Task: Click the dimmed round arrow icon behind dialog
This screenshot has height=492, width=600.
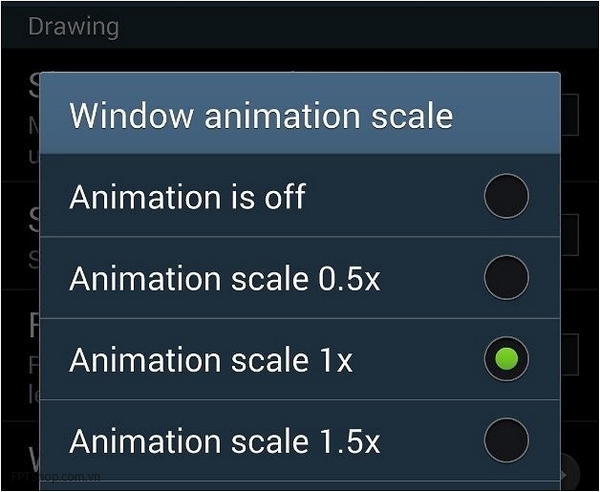Action: tap(569, 474)
